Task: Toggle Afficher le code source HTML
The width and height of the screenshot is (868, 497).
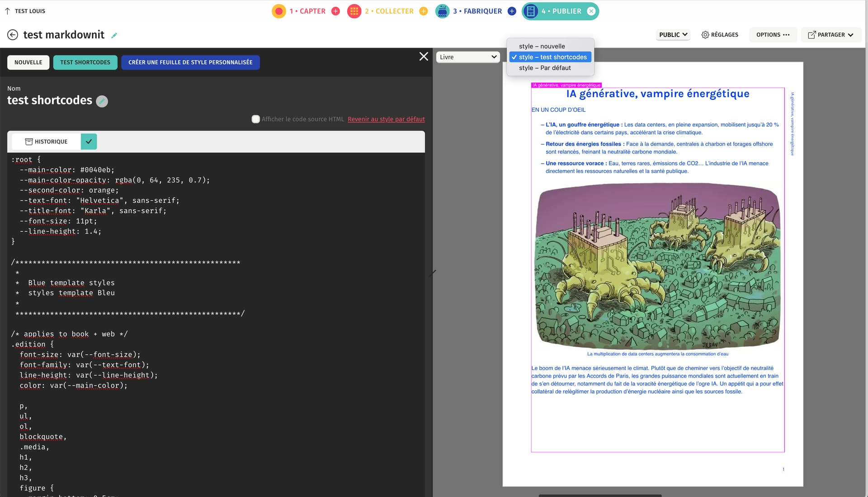Action: 256,119
